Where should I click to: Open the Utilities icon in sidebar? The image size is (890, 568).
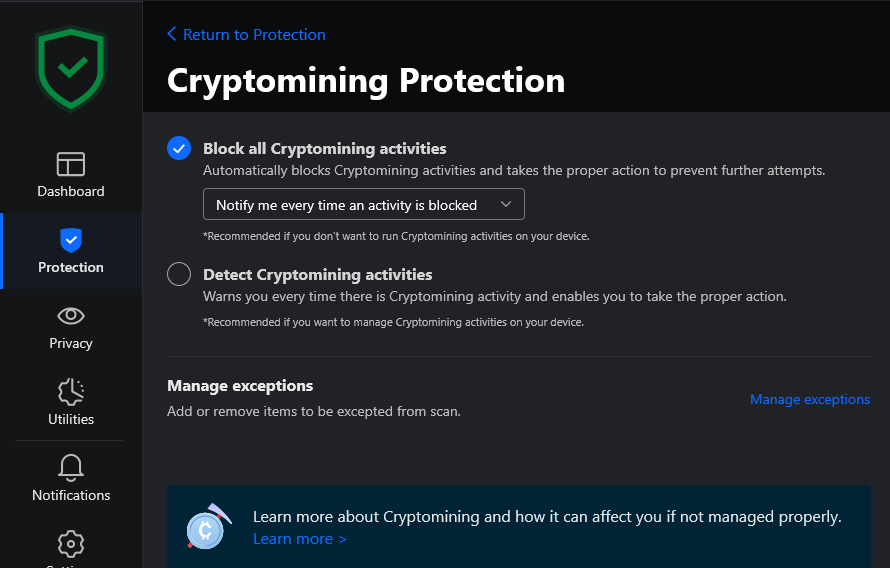point(71,391)
